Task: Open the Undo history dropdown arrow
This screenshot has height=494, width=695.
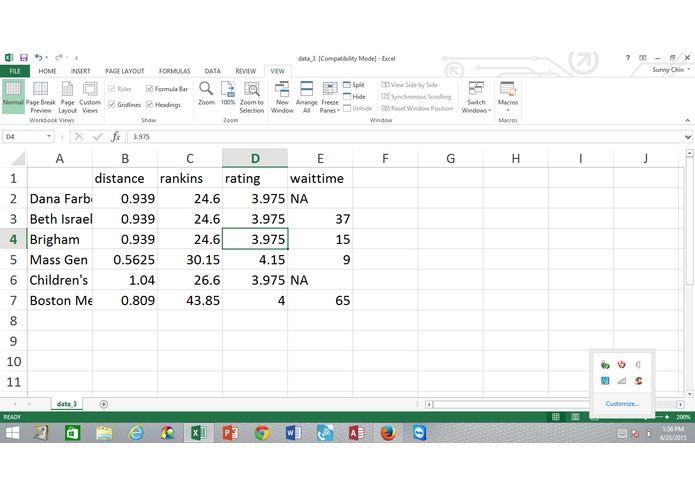Action: (x=47, y=58)
